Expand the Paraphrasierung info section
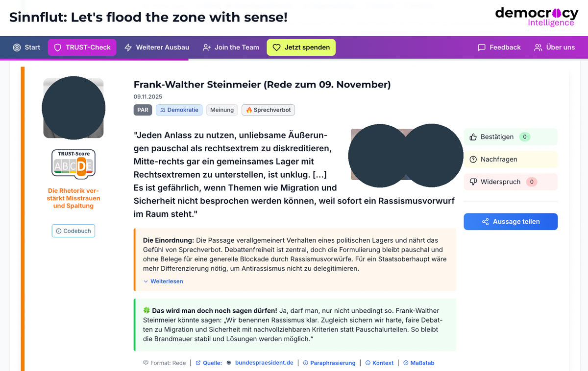Image resolution: width=588 pixels, height=371 pixels. [329, 363]
